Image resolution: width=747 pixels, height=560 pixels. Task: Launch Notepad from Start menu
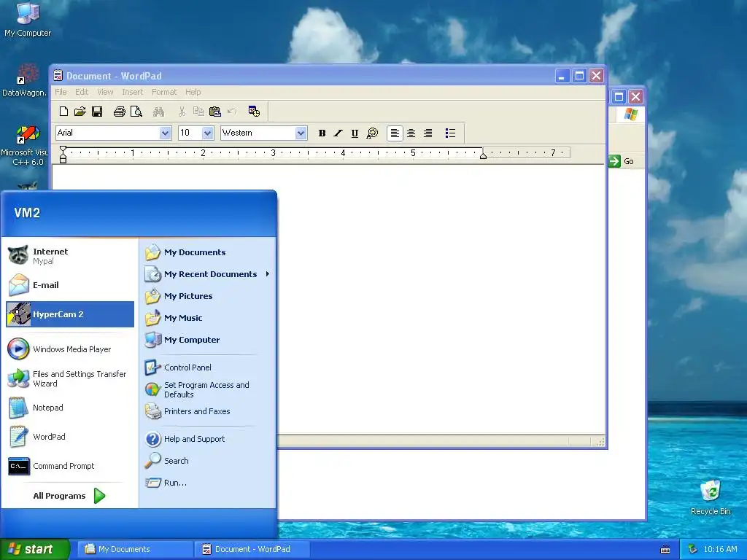pyautogui.click(x=69, y=408)
